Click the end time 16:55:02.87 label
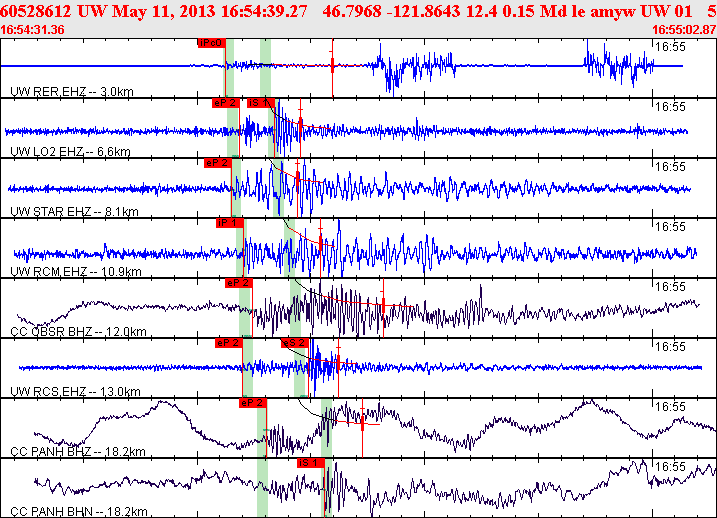Viewport: 717px width, 518px height. point(682,29)
